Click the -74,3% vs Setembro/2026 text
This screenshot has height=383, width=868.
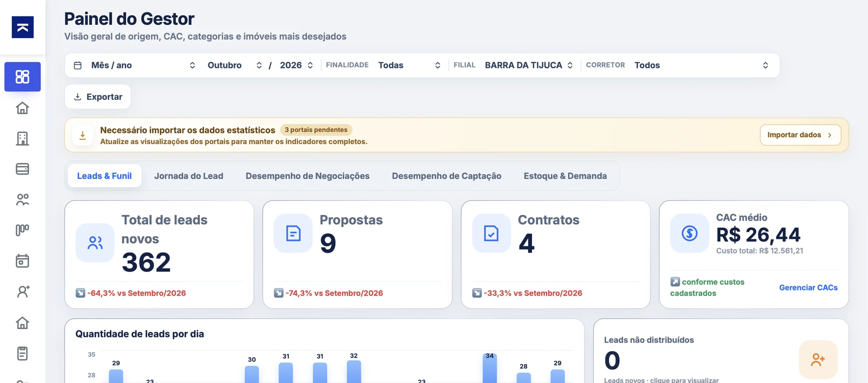(x=334, y=293)
